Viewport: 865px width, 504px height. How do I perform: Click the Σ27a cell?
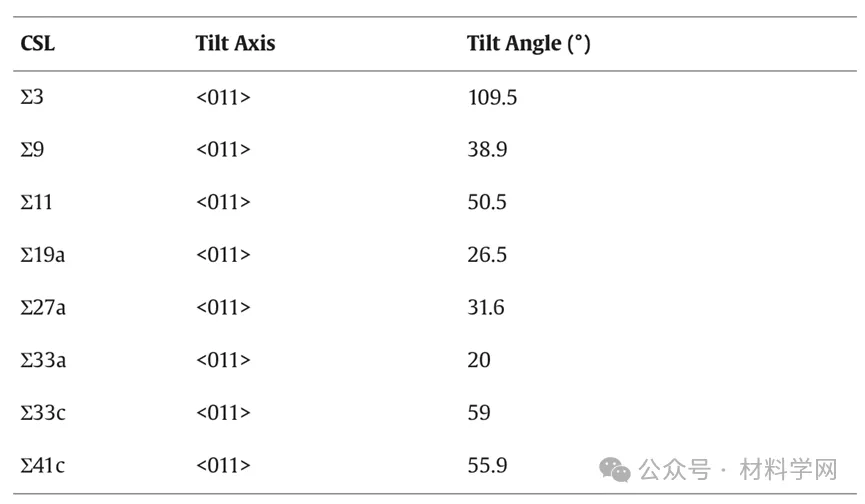[43, 307]
